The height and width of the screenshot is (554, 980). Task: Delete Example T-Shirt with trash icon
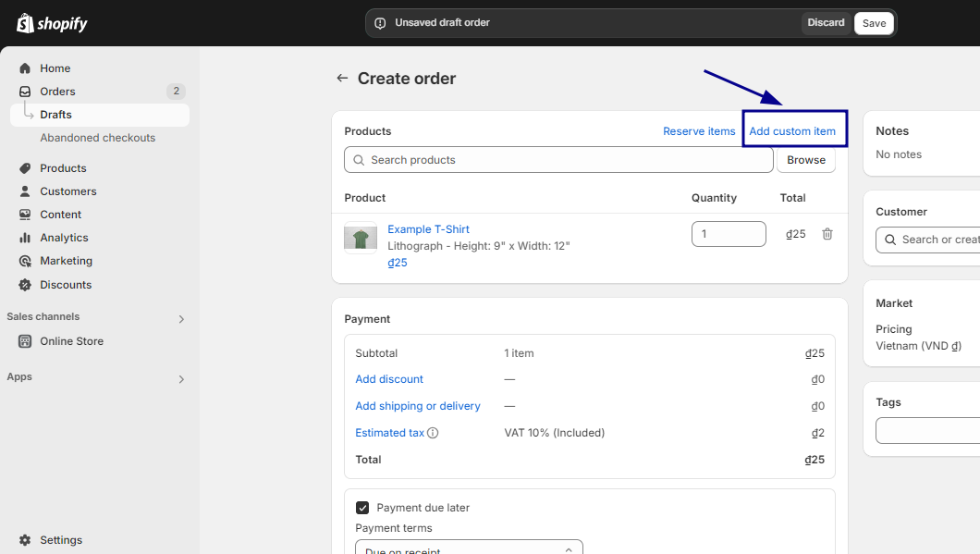827,234
